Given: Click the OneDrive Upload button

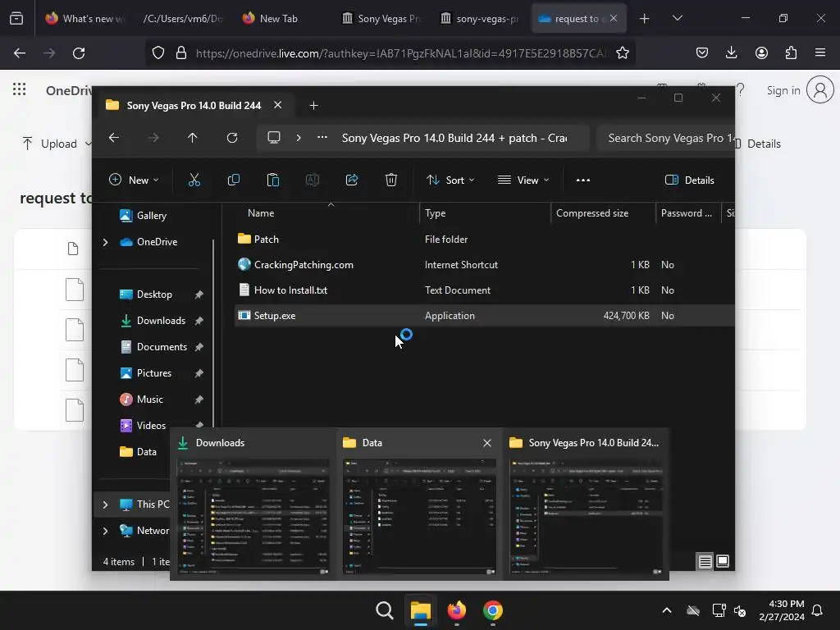Looking at the screenshot, I should click(x=57, y=144).
